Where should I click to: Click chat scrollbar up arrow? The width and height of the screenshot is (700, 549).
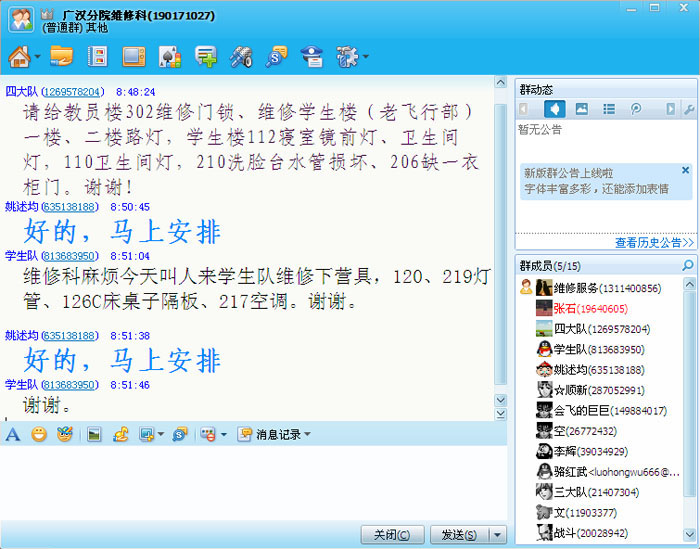pos(500,82)
